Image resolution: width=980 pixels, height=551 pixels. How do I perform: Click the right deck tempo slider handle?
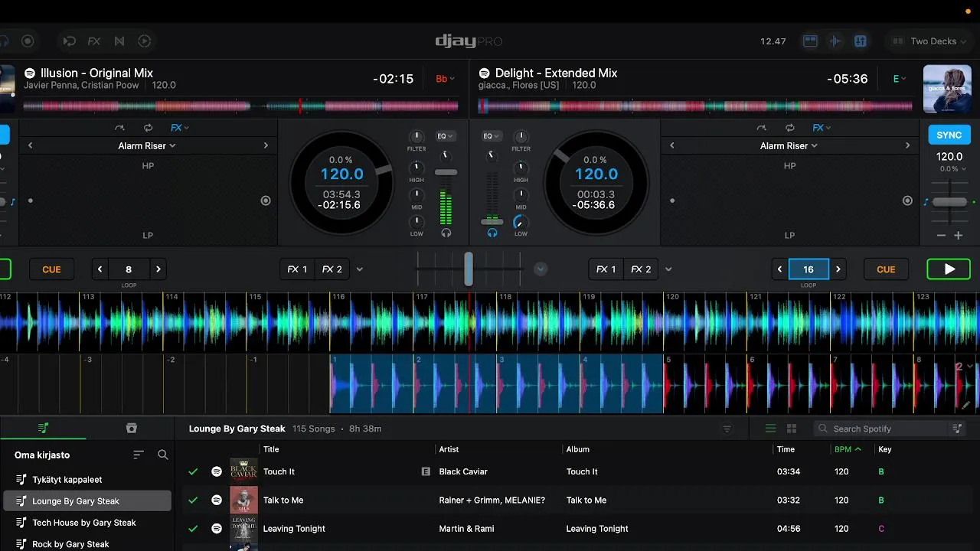pyautogui.click(x=949, y=201)
